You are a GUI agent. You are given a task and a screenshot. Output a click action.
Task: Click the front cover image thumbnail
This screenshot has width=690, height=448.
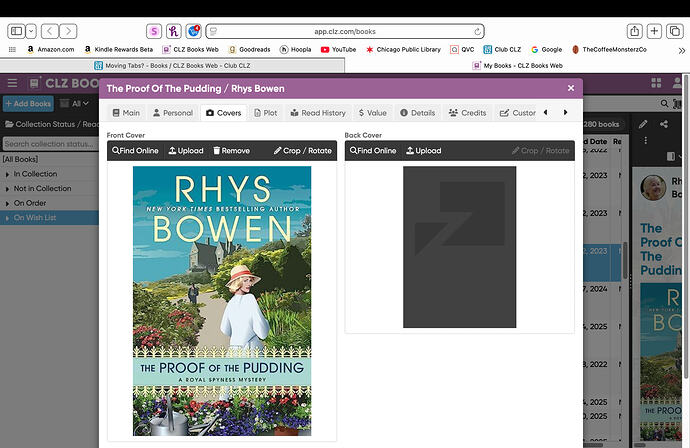(222, 301)
